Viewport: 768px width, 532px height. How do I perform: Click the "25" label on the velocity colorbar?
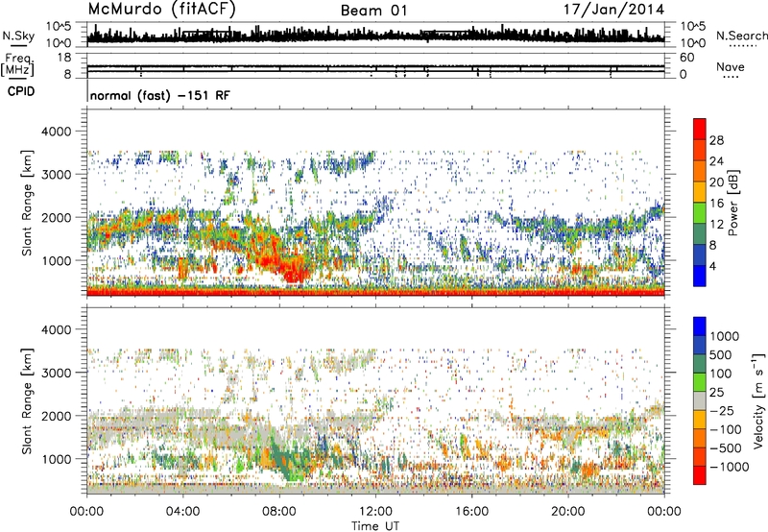[x=716, y=392]
